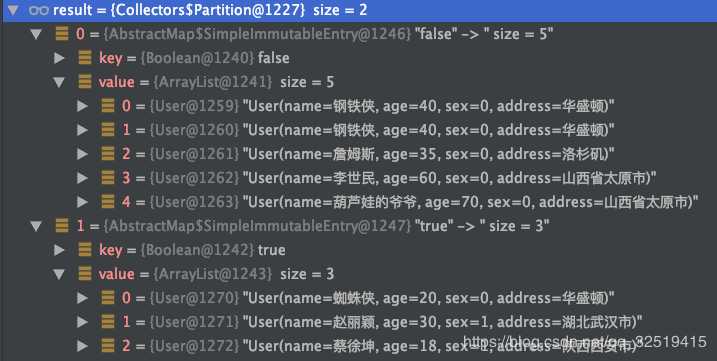The height and width of the screenshot is (361, 717).
Task: Select 詹姆斯 age=35 洛杉矶 value text
Action: 428,154
